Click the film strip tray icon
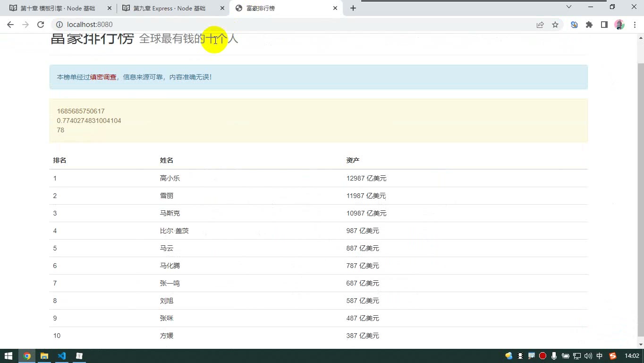This screenshot has height=363, width=644. [520, 356]
